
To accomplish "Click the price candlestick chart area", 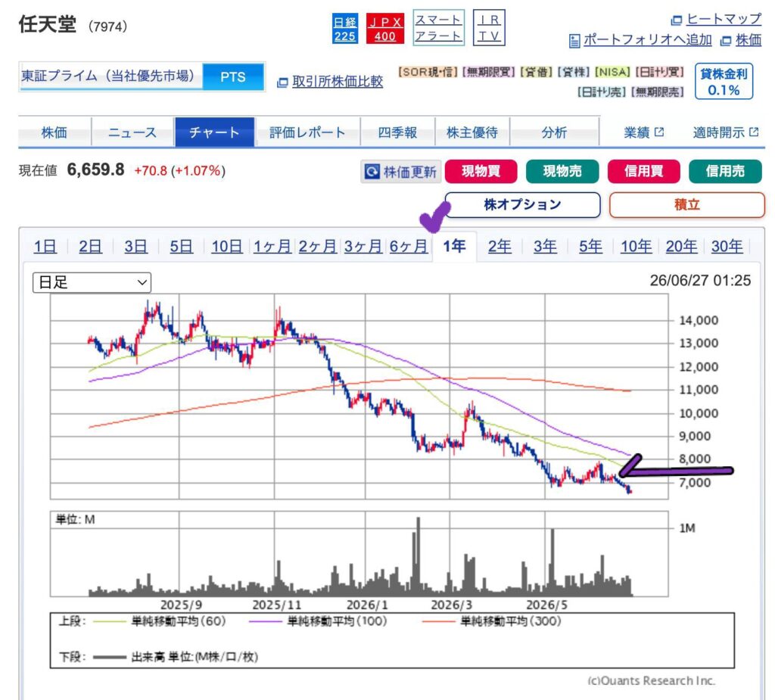I will pos(359,396).
